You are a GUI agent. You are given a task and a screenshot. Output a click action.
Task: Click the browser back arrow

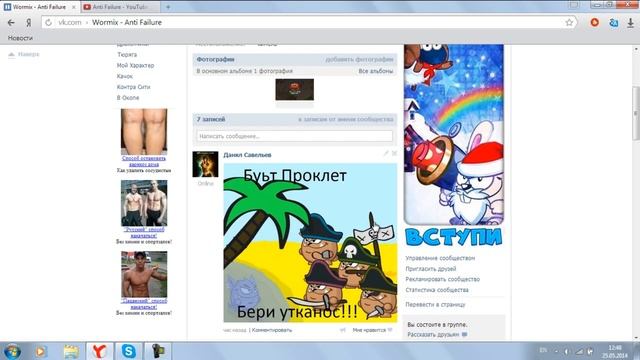pyautogui.click(x=11, y=22)
